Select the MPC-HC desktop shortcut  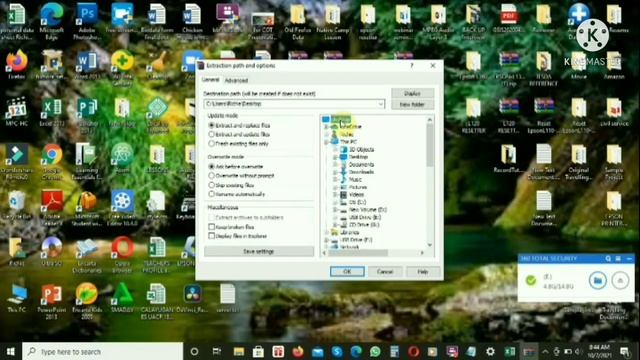(x=17, y=111)
